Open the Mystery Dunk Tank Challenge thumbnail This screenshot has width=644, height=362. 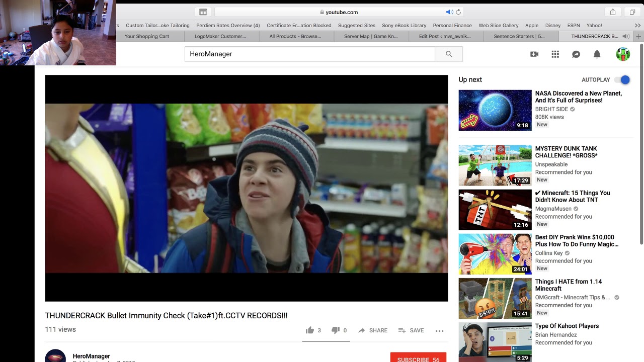495,165
